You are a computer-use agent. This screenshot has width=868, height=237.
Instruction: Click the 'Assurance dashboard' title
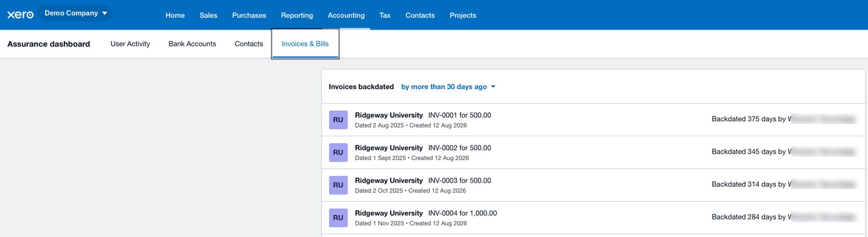point(49,44)
